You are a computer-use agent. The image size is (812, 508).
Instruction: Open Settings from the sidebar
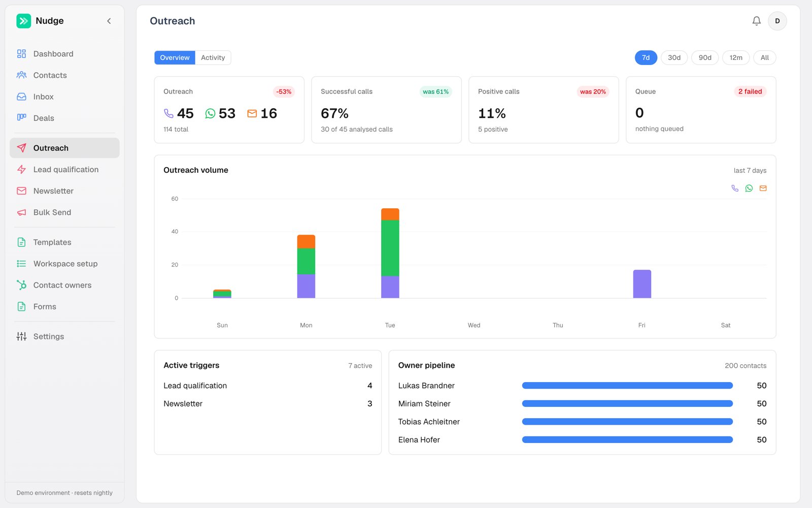pos(64,336)
